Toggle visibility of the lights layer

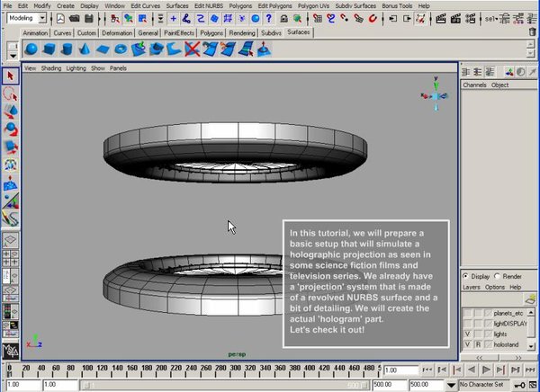(x=466, y=333)
